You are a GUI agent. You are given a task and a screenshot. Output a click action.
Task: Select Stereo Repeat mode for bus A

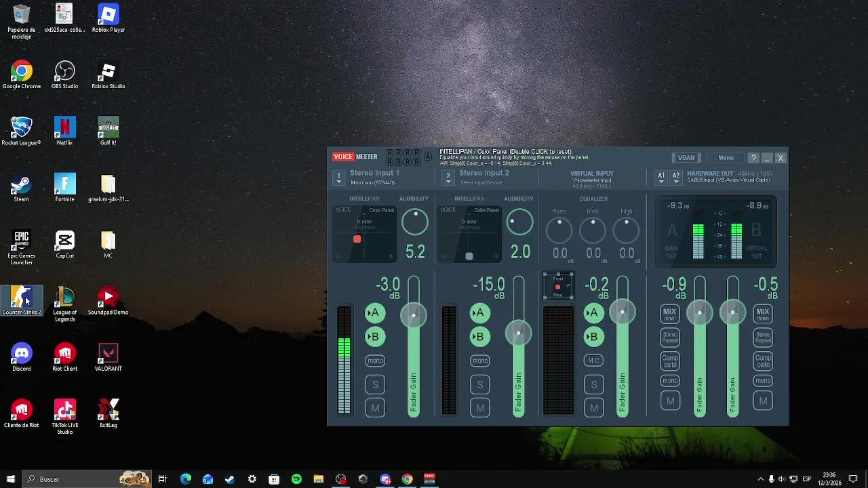coord(670,338)
